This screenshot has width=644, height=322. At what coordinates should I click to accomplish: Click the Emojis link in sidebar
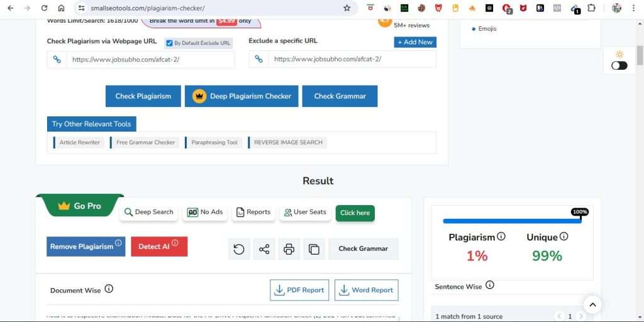[x=487, y=29]
